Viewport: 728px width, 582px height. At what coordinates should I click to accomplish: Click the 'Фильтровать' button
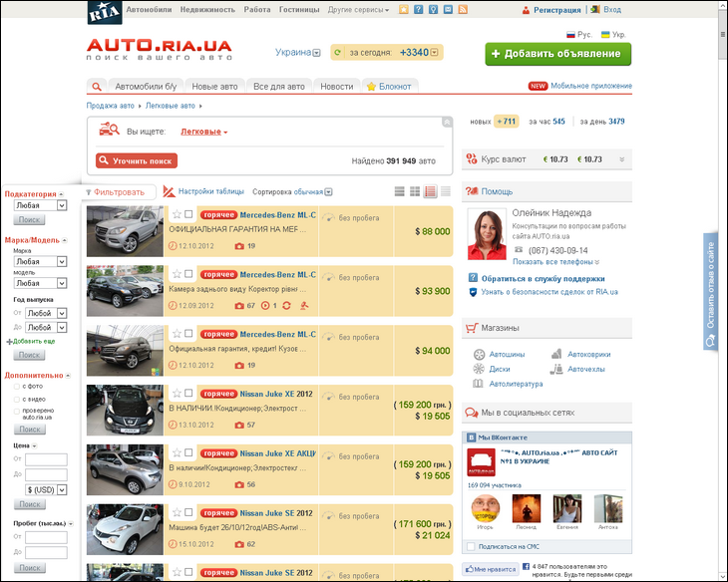[x=119, y=192]
